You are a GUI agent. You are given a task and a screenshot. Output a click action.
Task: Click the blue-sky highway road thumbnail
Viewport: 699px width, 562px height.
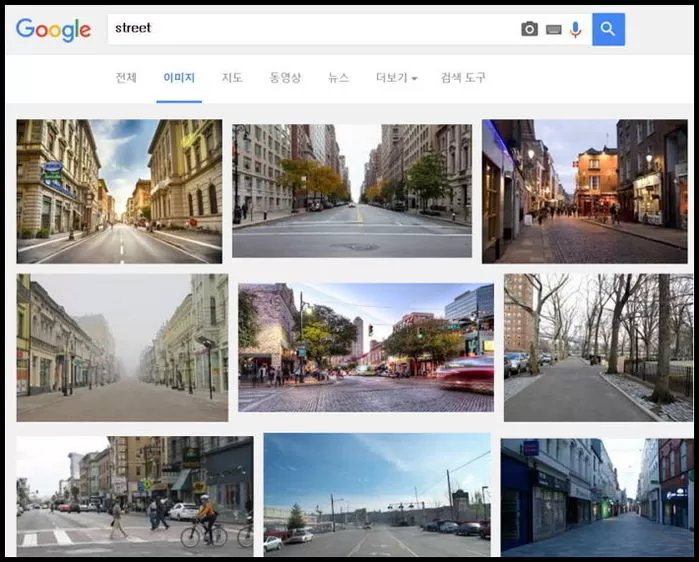pyautogui.click(x=376, y=494)
